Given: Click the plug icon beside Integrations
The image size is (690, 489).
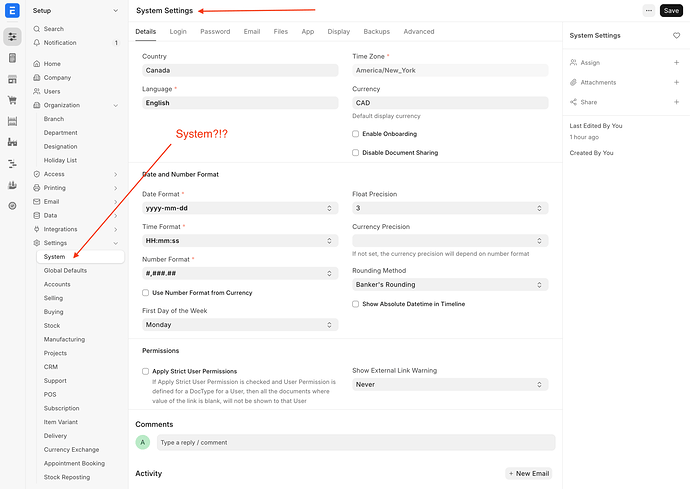Looking at the screenshot, I should [x=37, y=229].
